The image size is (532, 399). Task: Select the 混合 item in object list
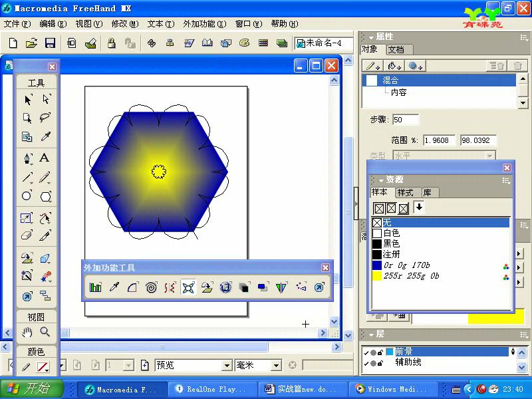point(440,80)
